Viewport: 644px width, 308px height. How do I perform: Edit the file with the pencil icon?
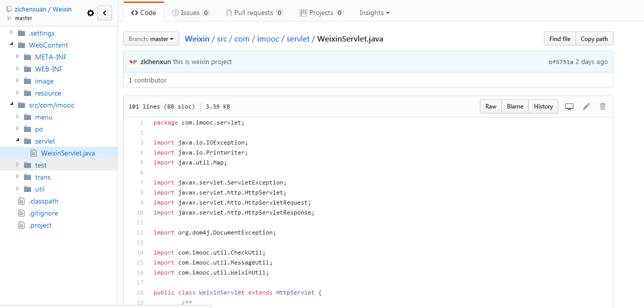pyautogui.click(x=586, y=106)
